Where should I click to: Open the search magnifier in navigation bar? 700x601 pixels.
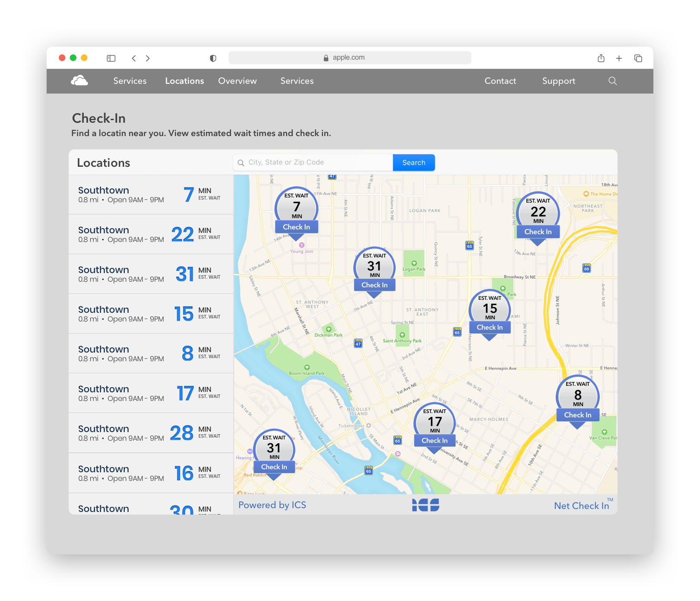tap(612, 81)
